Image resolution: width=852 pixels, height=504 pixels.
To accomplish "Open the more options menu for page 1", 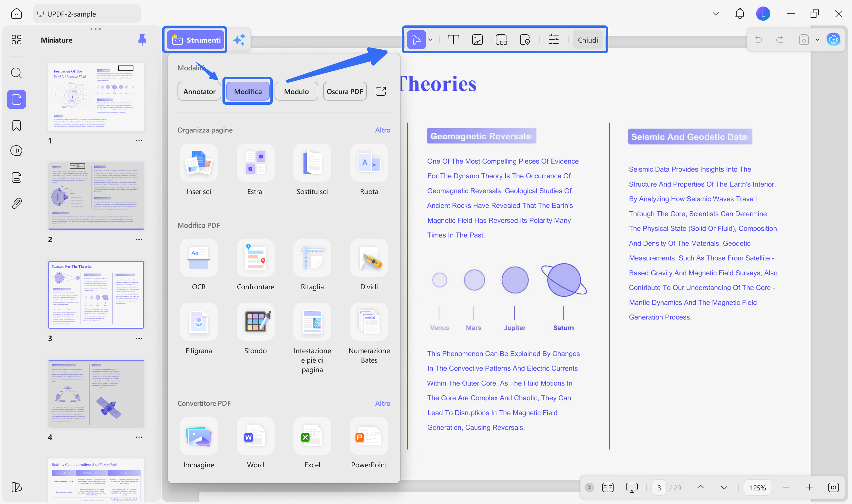I will 139,140.
